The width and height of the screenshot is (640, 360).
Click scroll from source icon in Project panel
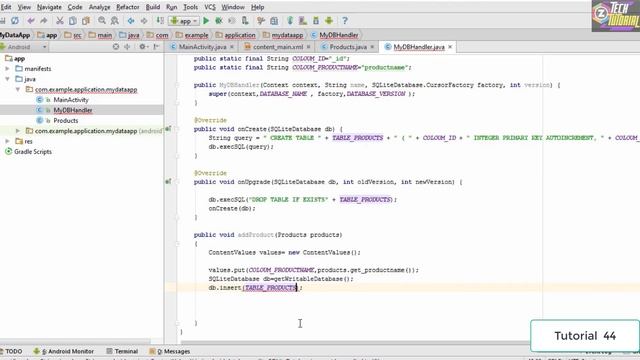(116, 47)
